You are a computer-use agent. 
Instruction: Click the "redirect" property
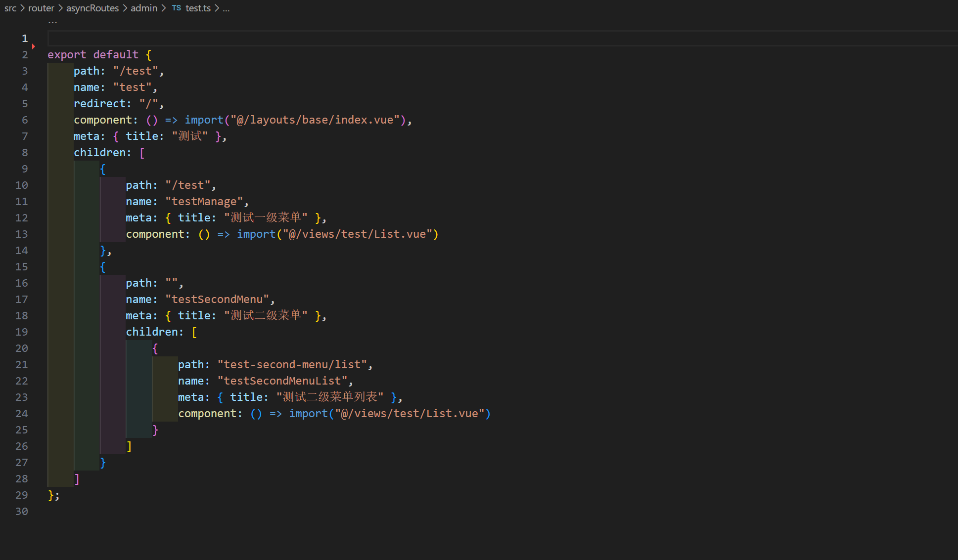pyautogui.click(x=100, y=103)
